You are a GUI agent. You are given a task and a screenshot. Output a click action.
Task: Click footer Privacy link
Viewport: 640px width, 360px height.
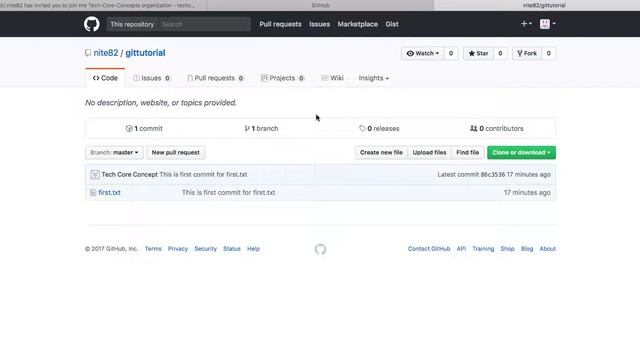coord(178,249)
